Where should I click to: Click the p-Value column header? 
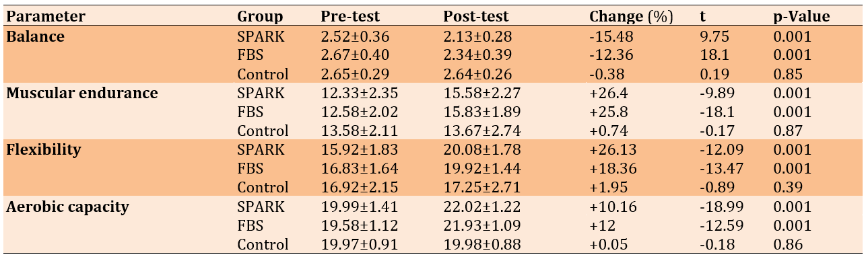coord(801,17)
